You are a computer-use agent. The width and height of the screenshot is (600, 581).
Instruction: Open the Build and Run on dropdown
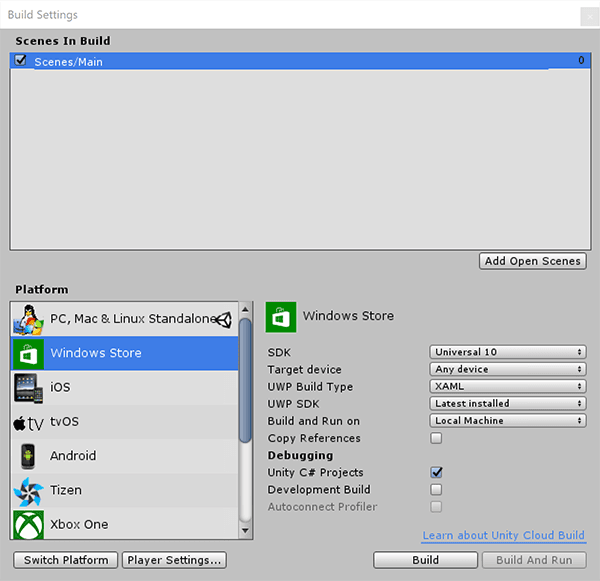pyautogui.click(x=508, y=421)
